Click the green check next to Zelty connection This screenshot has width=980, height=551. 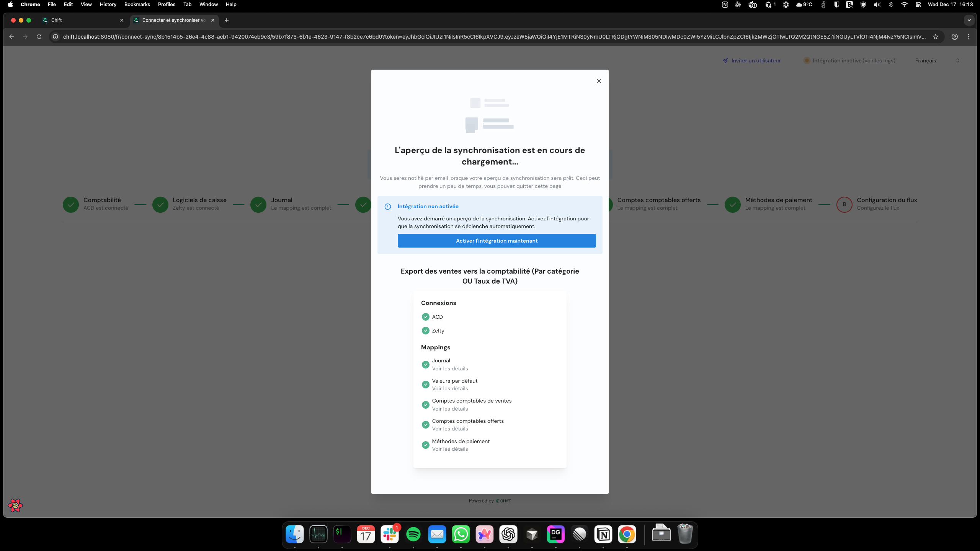point(426,330)
